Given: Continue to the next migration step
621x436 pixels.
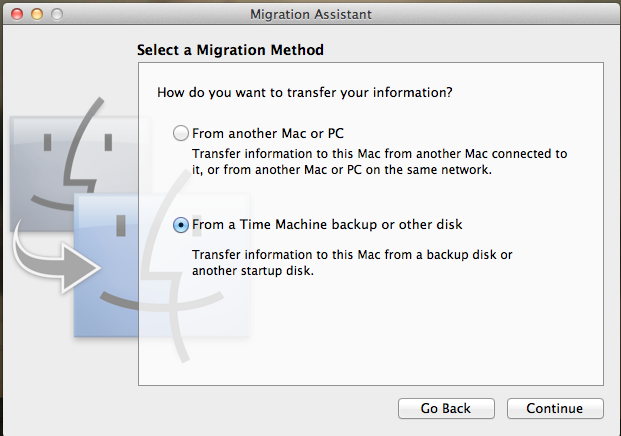Looking at the screenshot, I should coord(555,408).
